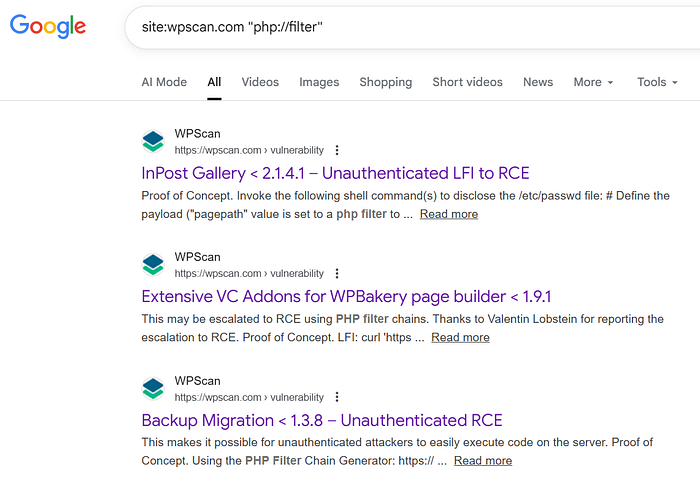This screenshot has height=482, width=700.
Task: Open the Images tab
Action: (x=319, y=82)
